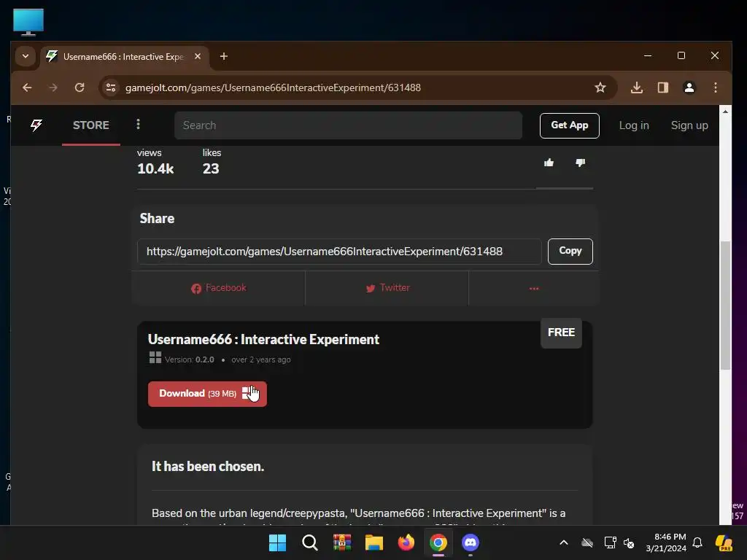Open more share options ellipsis
This screenshot has height=560, width=747.
(x=533, y=288)
